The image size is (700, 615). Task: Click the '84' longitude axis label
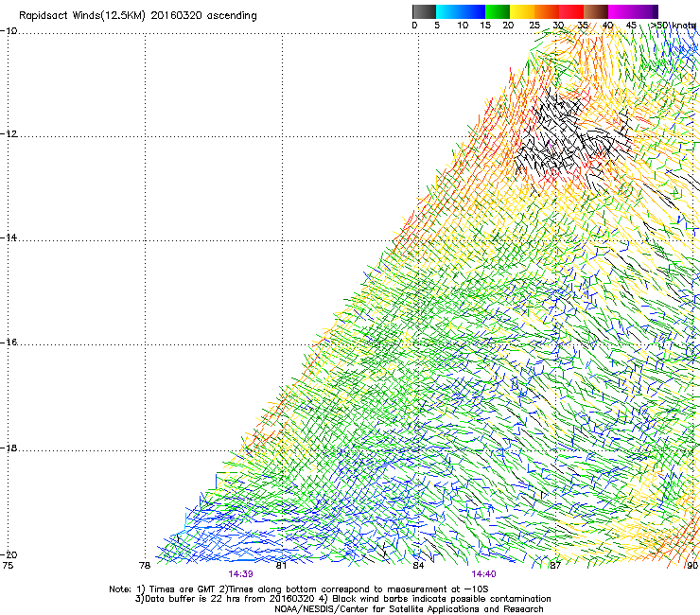tap(418, 566)
